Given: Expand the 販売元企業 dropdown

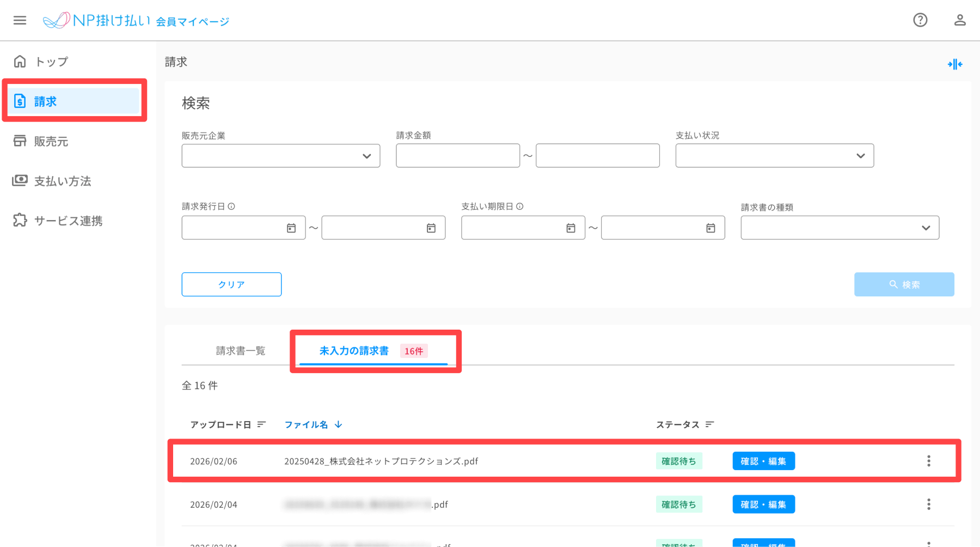Looking at the screenshot, I should (281, 156).
